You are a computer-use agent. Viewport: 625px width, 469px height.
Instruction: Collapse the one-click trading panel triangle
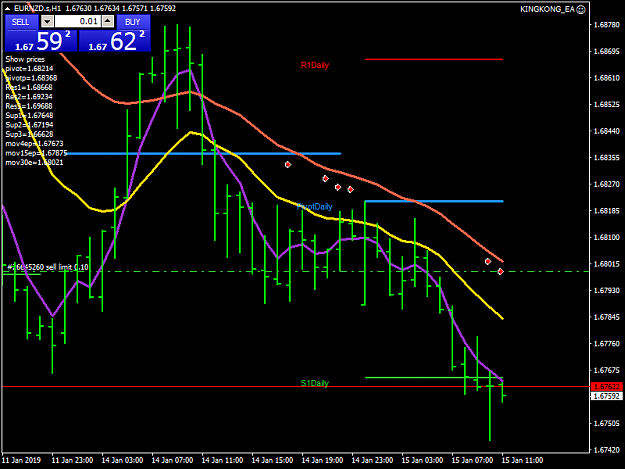7,8
